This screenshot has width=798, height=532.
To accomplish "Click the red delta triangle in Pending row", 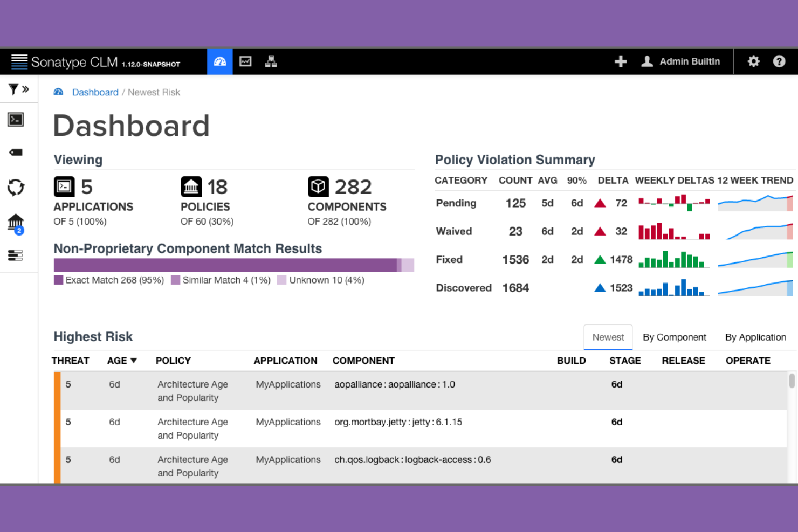I will 600,203.
